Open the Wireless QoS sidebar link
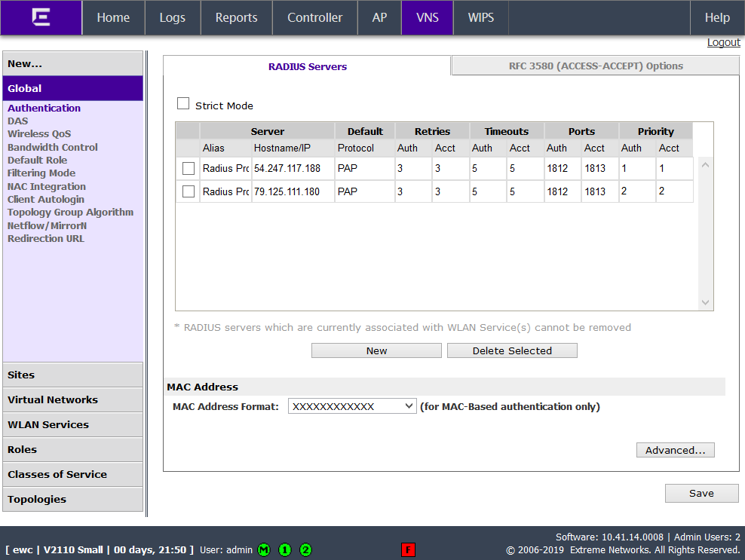The width and height of the screenshot is (745, 560). click(39, 134)
